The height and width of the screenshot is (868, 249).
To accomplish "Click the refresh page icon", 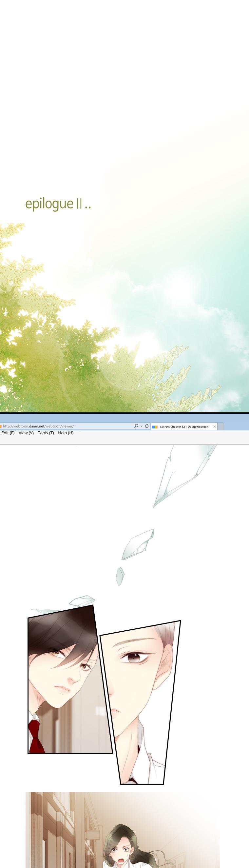I will click(146, 426).
